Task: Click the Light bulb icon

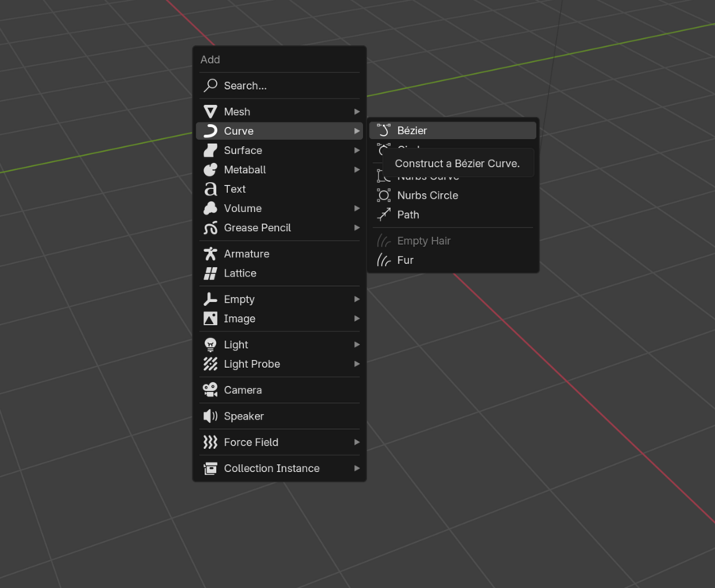Action: [211, 344]
